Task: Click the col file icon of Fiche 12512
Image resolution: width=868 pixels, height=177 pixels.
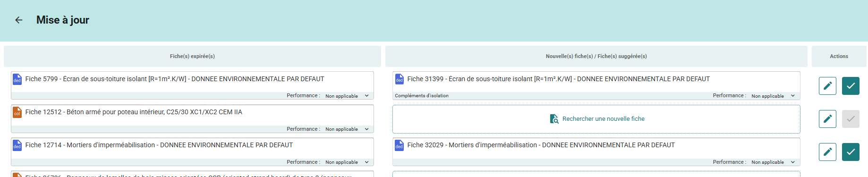Action: pyautogui.click(x=17, y=112)
